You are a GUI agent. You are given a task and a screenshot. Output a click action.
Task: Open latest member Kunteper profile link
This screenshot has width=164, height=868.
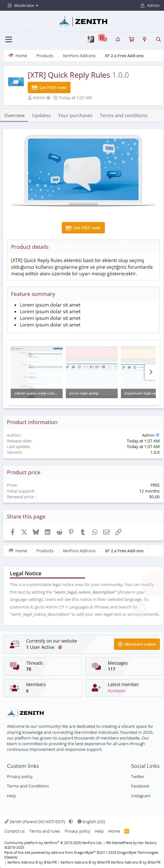pyautogui.click(x=116, y=691)
